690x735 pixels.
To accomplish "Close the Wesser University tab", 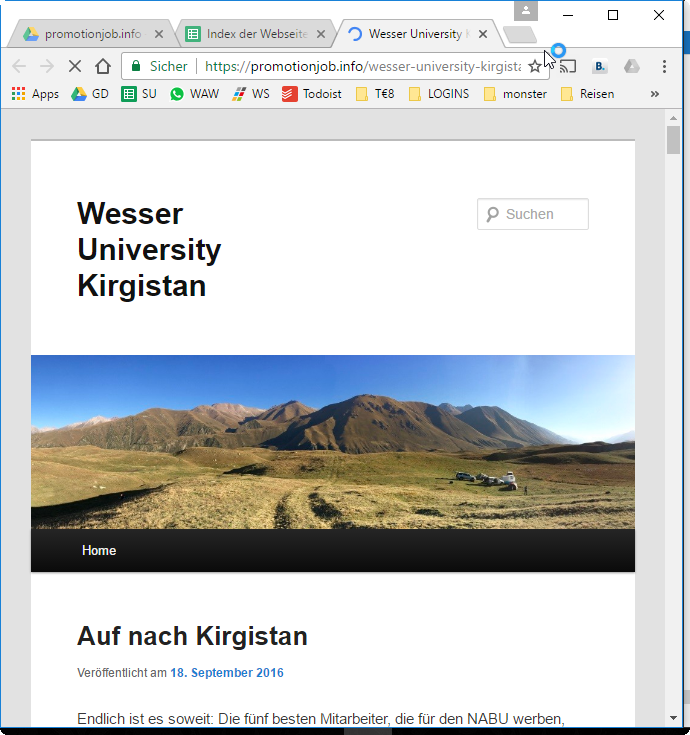I will tap(483, 34).
